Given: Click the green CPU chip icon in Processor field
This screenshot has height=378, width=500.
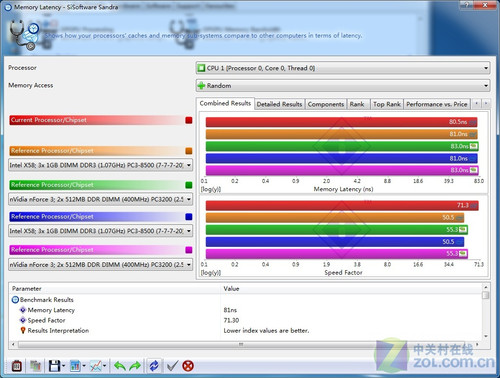Looking at the screenshot, I should pos(201,68).
